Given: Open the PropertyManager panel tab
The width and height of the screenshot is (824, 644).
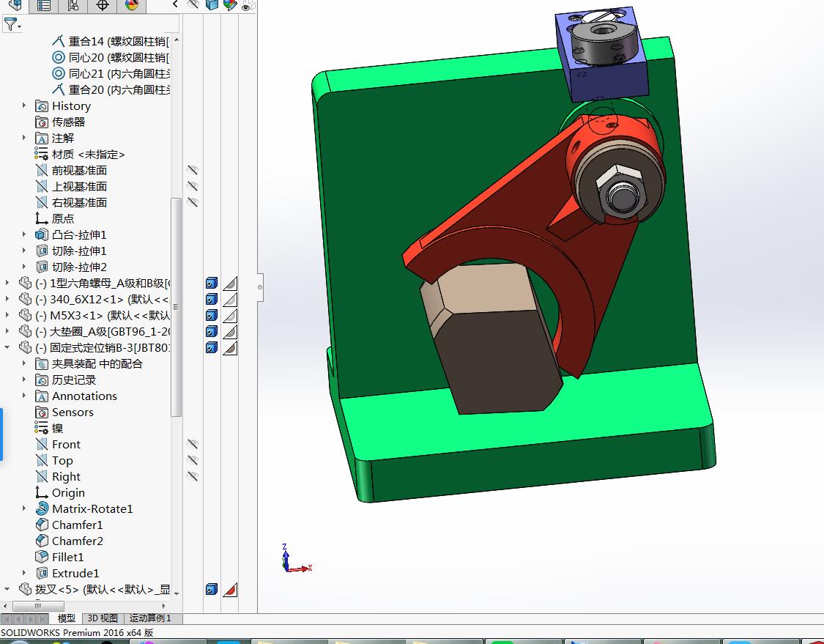Looking at the screenshot, I should point(42,7).
